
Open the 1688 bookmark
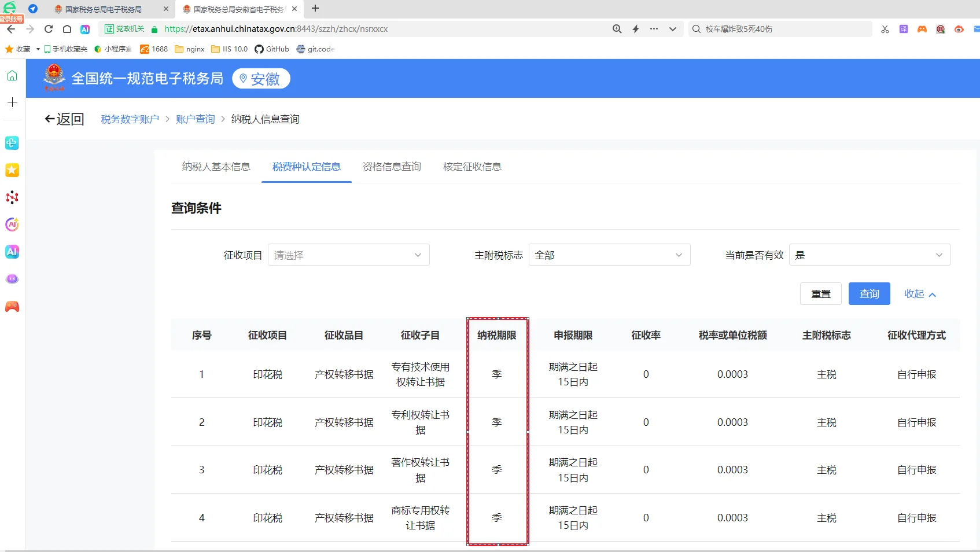pyautogui.click(x=154, y=49)
